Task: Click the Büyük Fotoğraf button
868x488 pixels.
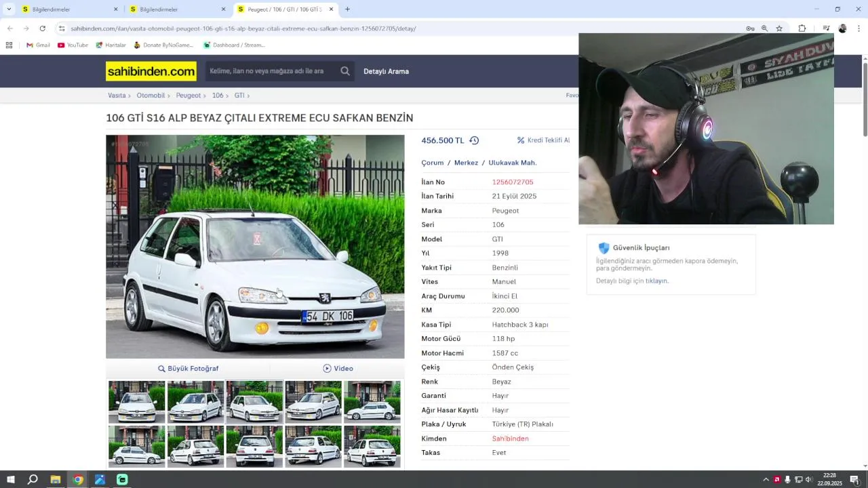Action: tap(188, 369)
